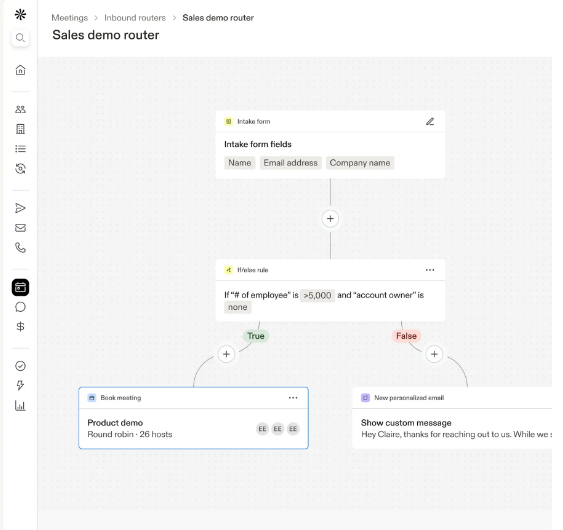This screenshot has height=530, width=563.
Task: Click the New personalized email node icon
Action: (x=365, y=398)
